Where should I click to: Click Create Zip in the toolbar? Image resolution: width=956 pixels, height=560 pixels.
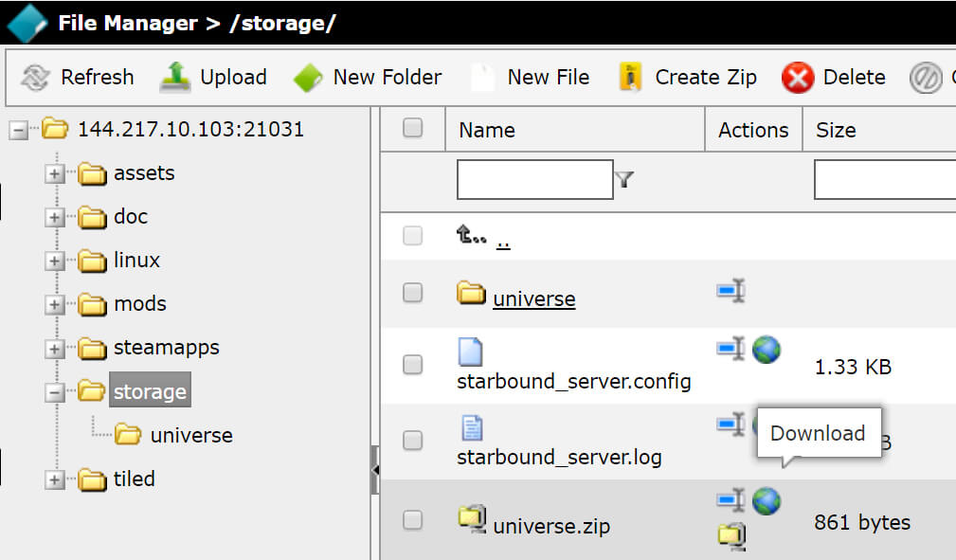687,78
